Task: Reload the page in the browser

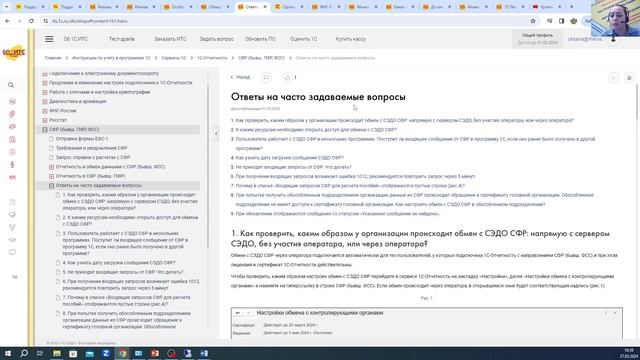Action: pyautogui.click(x=31, y=21)
